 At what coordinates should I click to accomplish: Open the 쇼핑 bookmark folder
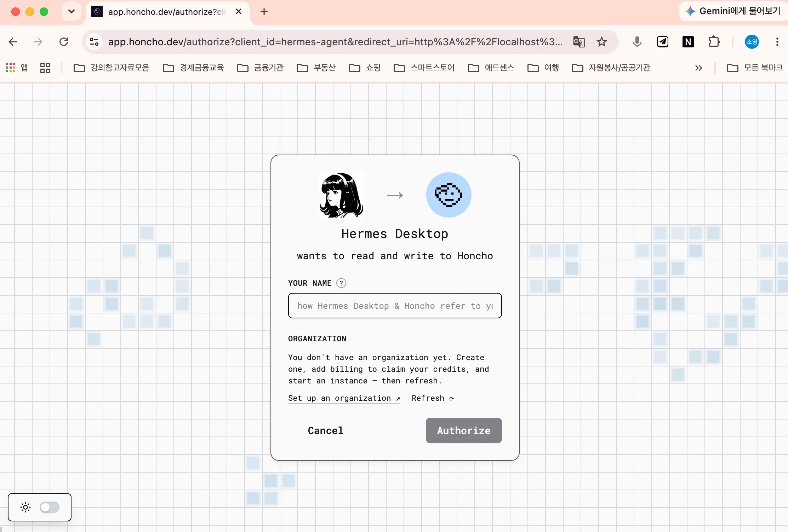point(365,68)
